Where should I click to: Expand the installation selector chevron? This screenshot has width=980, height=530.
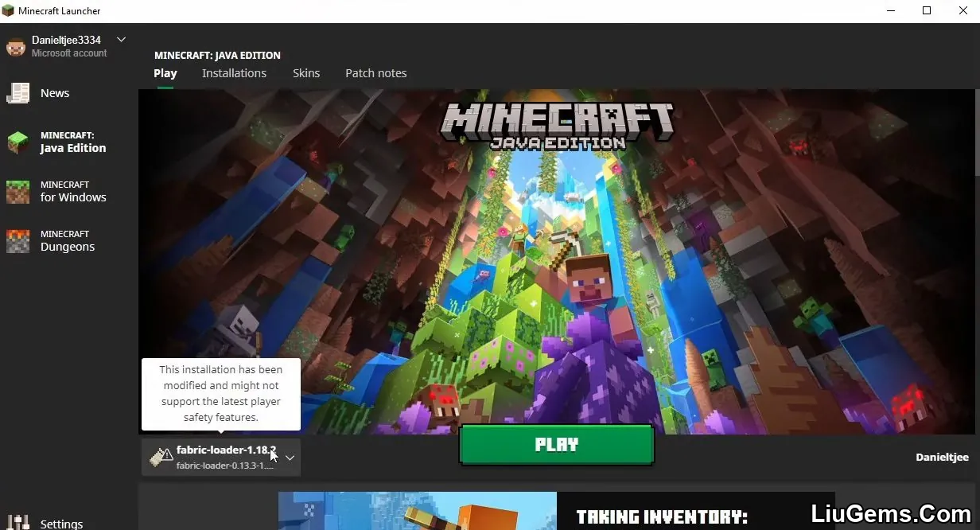[290, 458]
